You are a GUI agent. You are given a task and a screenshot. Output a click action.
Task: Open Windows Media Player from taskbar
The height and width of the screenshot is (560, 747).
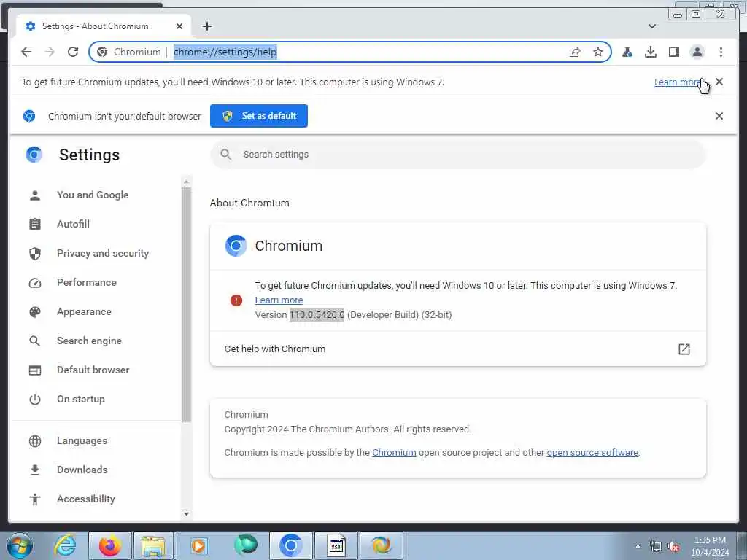198,545
